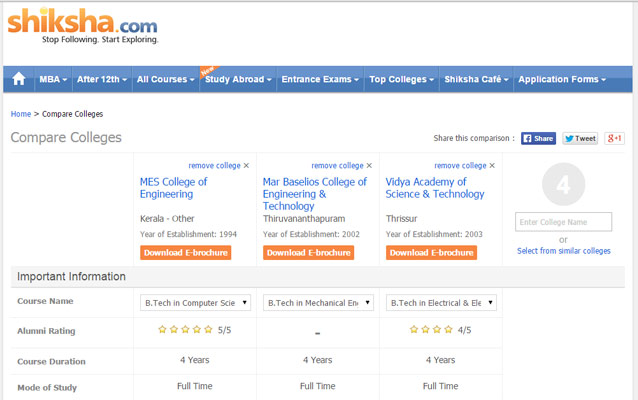Download E-brochure for MES College
The width and height of the screenshot is (638, 400).
186,253
